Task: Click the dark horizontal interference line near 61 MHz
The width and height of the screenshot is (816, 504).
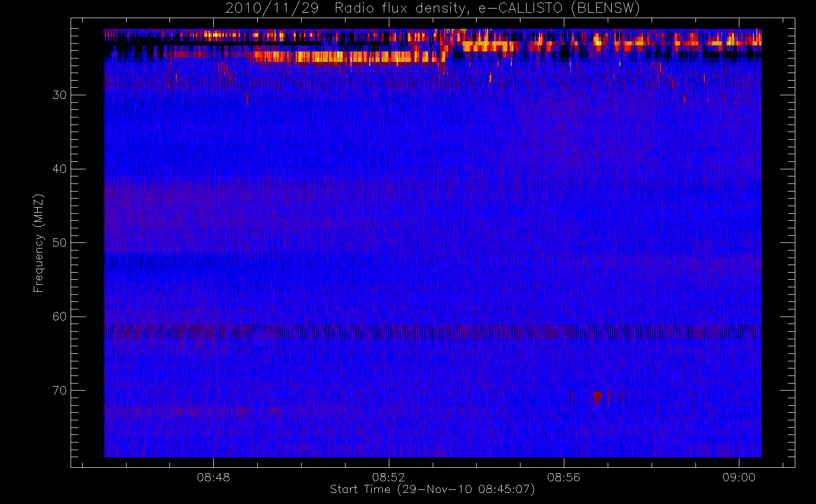Action: click(x=433, y=332)
